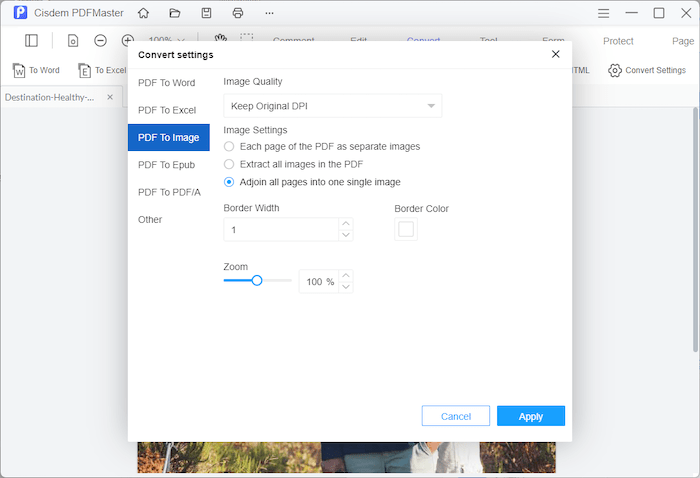Screen dimensions: 700x478
Task: Select Extract all images in the PDF
Action: [229, 164]
